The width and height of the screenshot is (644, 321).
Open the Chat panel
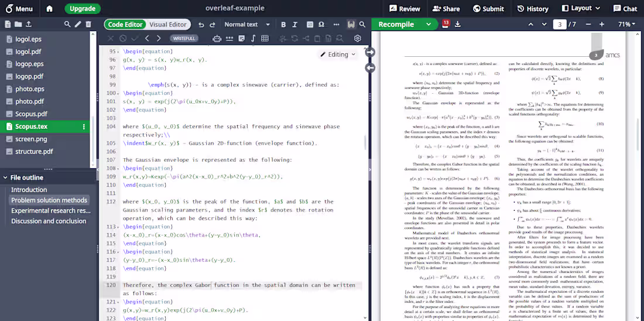(625, 9)
